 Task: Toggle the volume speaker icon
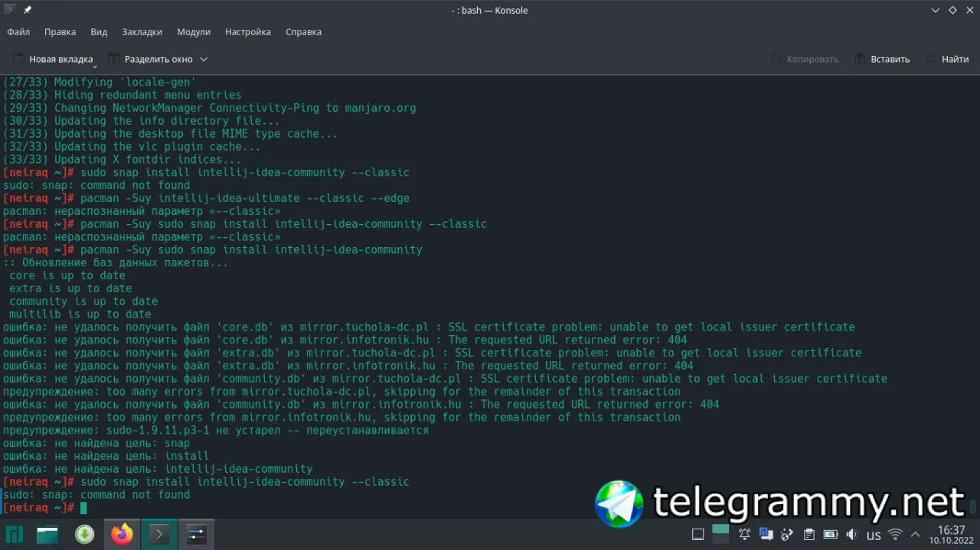point(852,533)
